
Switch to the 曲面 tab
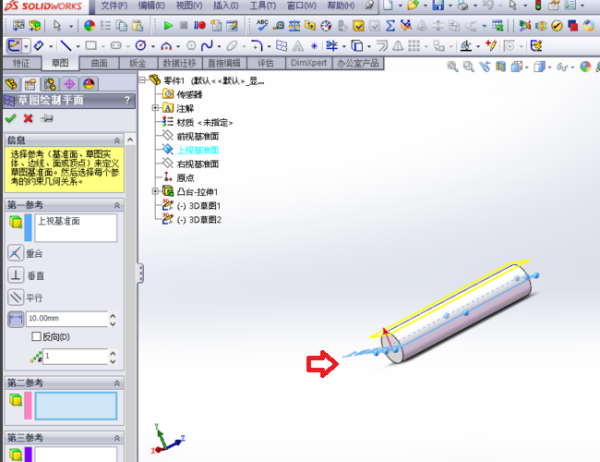coord(99,63)
